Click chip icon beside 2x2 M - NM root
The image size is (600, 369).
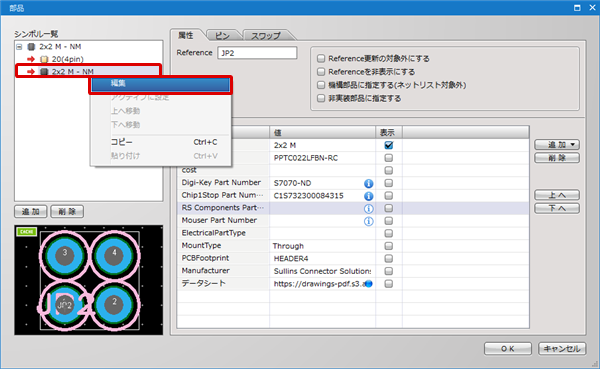pos(31,47)
